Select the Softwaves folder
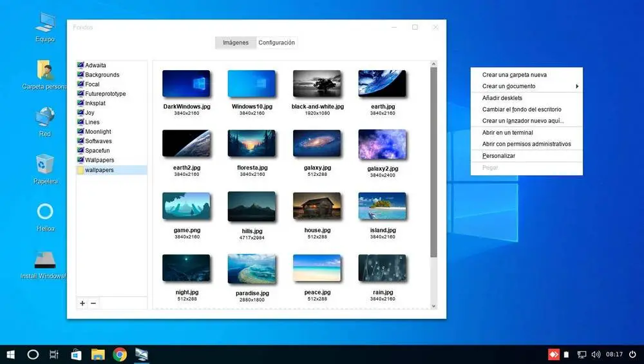This screenshot has height=364, width=644. click(x=111, y=141)
